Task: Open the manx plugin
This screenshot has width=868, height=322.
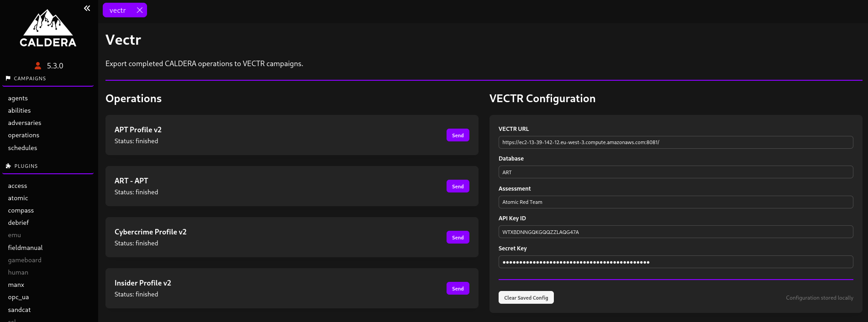Action: point(16,285)
